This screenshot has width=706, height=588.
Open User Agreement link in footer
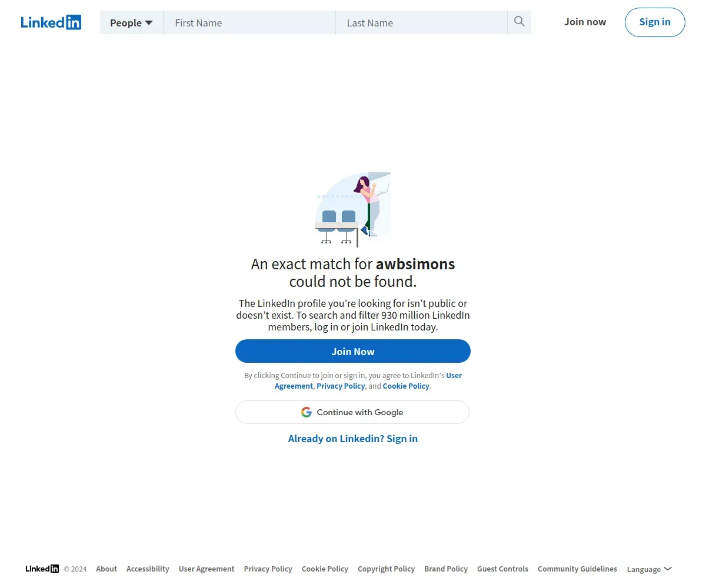[x=207, y=569]
